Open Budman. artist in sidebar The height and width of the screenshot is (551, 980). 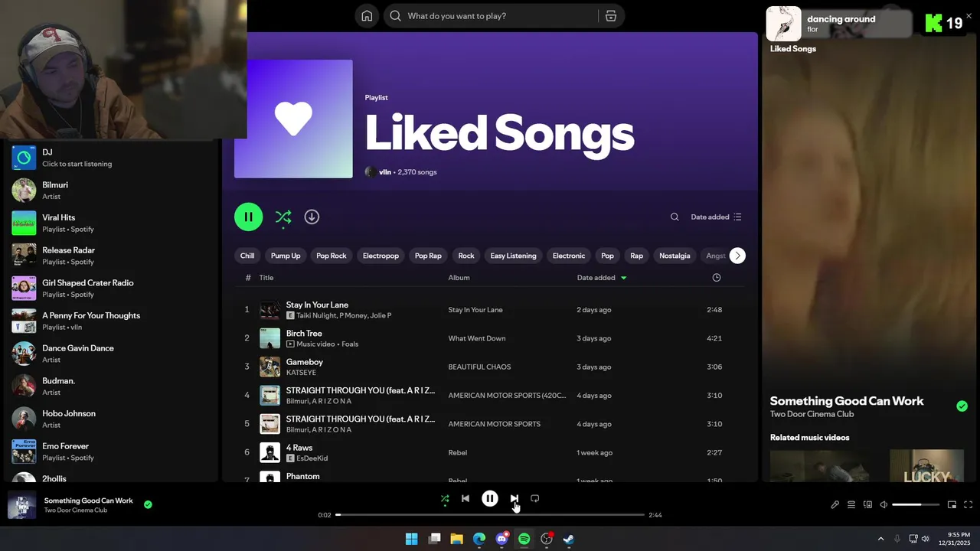[111, 386]
